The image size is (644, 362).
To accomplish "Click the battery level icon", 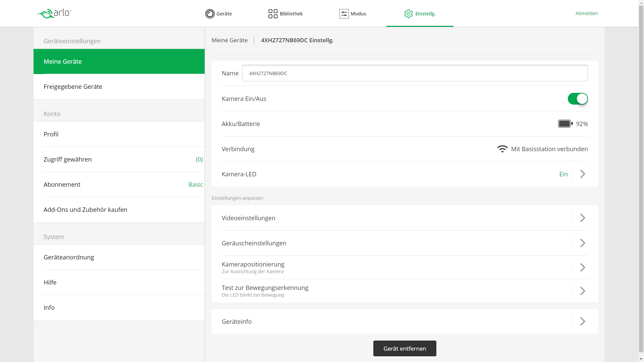I will pyautogui.click(x=565, y=124).
